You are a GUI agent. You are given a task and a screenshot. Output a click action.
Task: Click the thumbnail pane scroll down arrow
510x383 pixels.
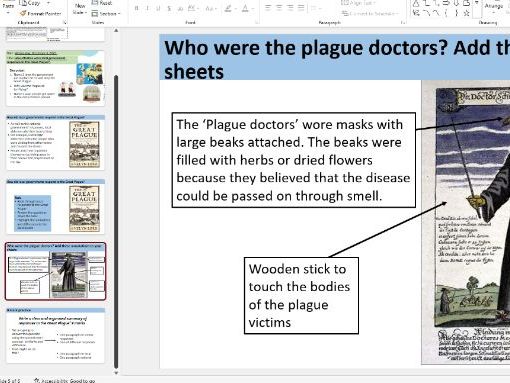pyautogui.click(x=116, y=373)
